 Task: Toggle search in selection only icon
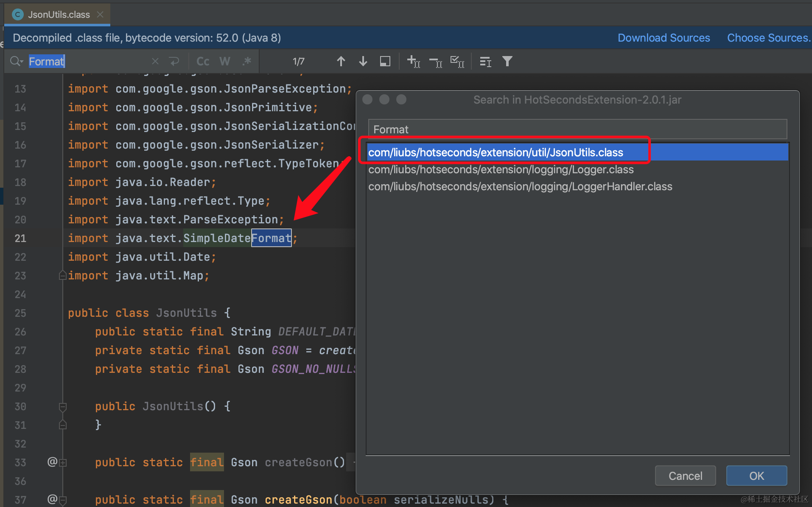[x=385, y=61]
